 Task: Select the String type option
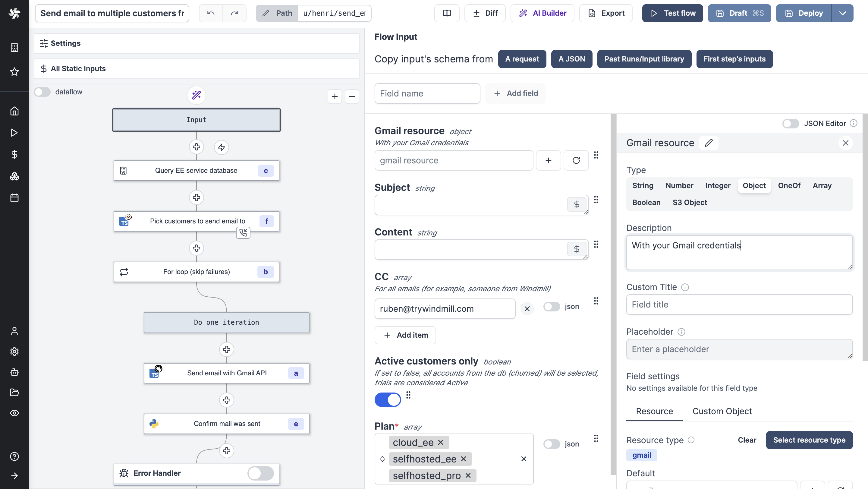pos(643,185)
